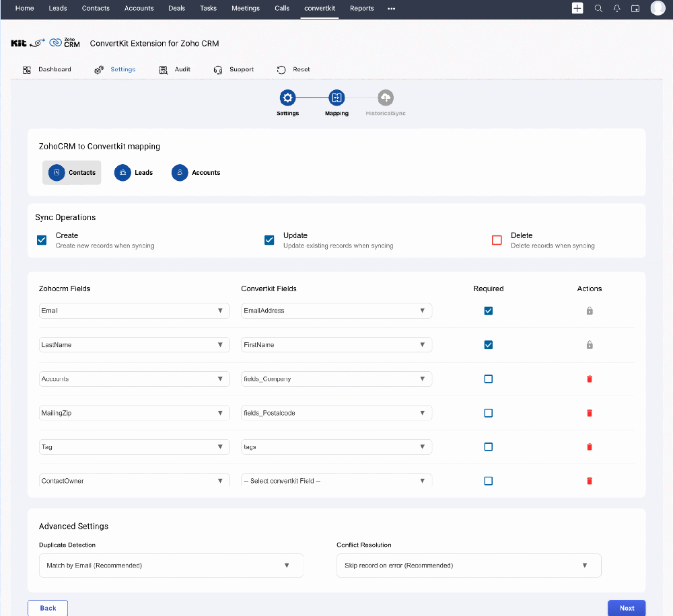The width and height of the screenshot is (673, 616).
Task: Open the search magnifier icon
Action: pos(598,8)
